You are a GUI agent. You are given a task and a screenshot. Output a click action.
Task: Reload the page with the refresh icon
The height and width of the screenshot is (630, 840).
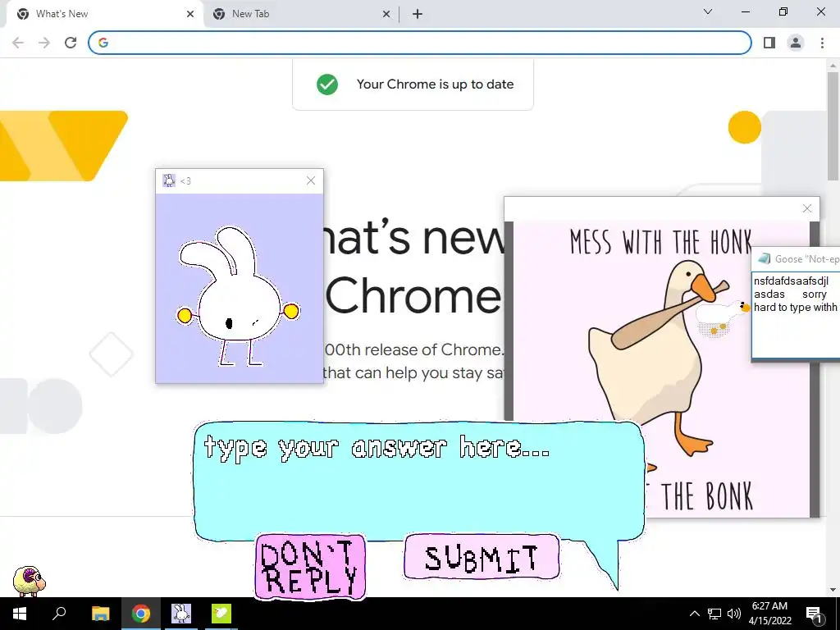click(71, 43)
